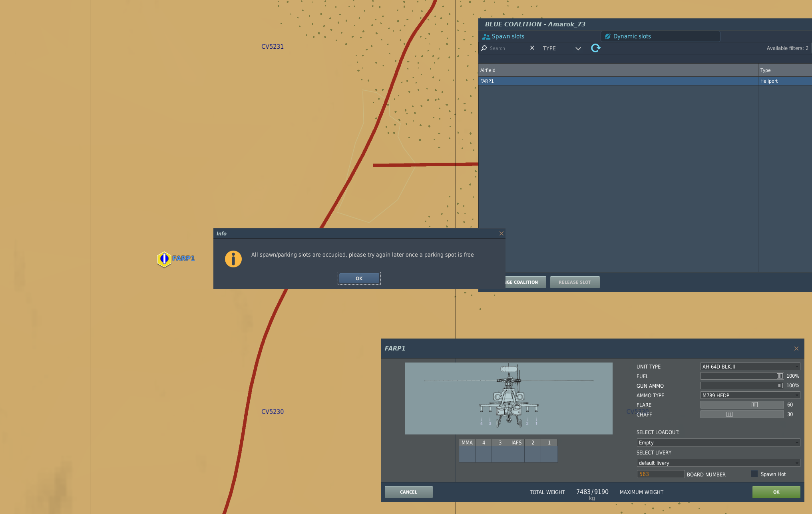
Task: Open the AMMO TYPE dropdown
Action: tap(750, 395)
